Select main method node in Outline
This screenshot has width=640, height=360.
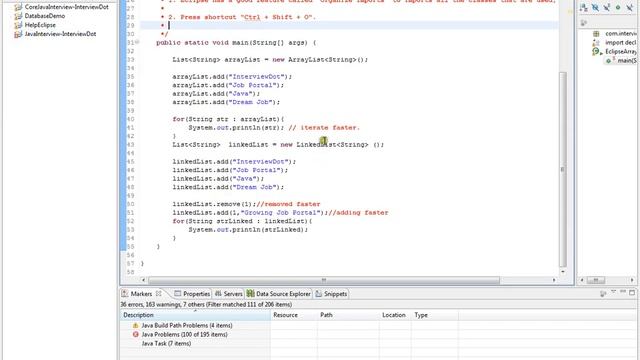tap(627, 60)
